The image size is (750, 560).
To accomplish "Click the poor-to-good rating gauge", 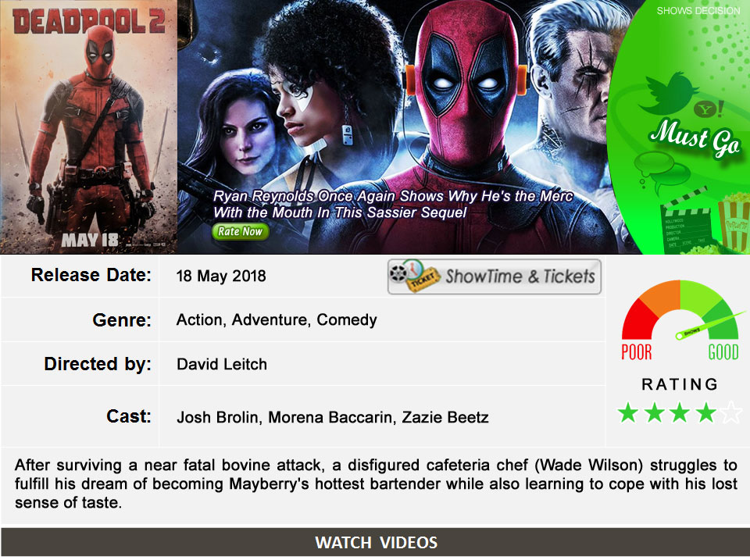I will tap(680, 320).
